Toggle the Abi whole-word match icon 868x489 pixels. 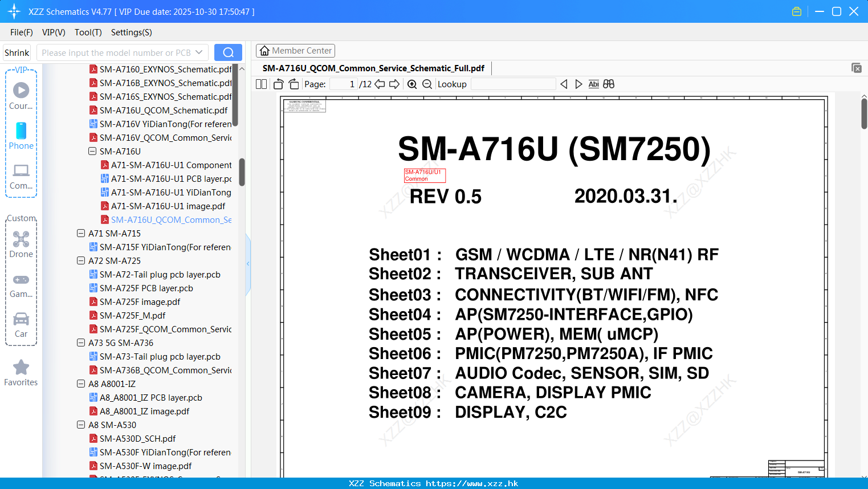pos(593,84)
